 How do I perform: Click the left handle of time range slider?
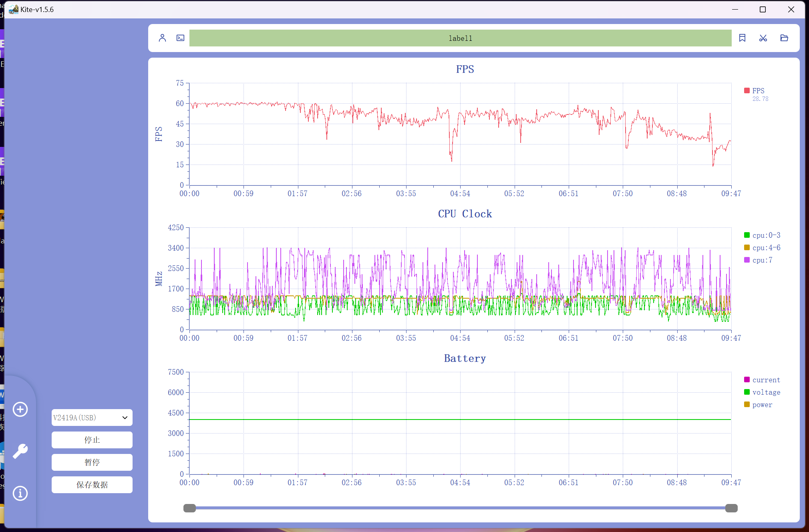click(x=189, y=508)
